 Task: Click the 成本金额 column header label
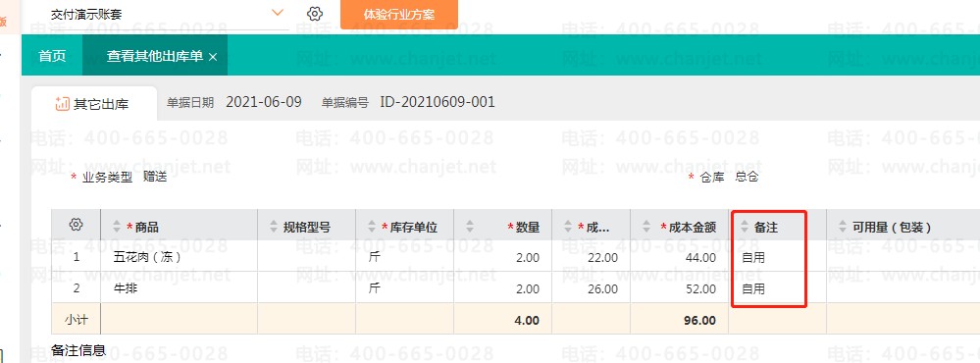coord(693,228)
